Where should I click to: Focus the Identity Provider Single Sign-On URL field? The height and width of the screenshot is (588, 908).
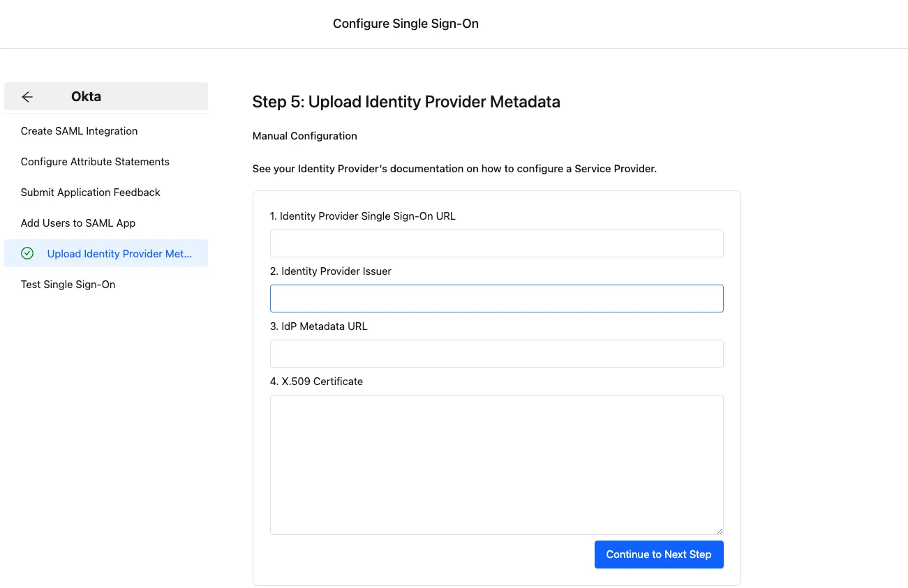(x=496, y=243)
